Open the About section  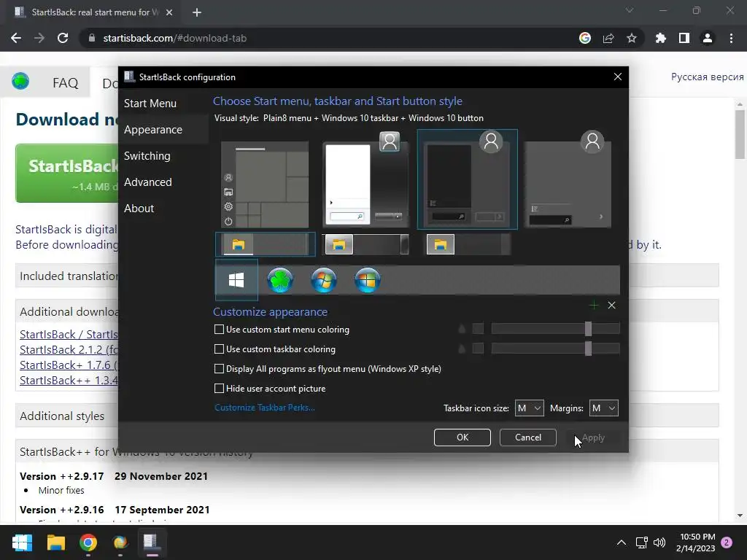tap(139, 208)
